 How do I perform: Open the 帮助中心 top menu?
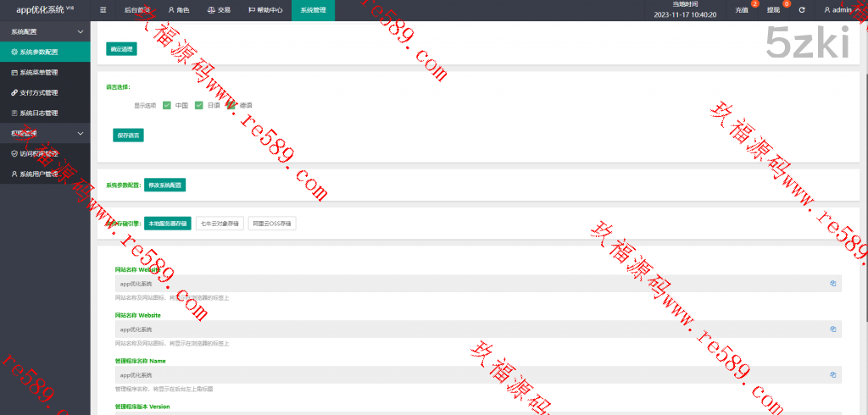264,10
